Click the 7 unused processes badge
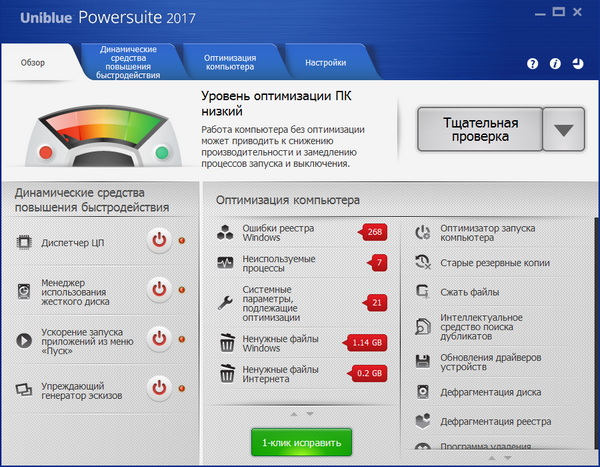Image resolution: width=600 pixels, height=467 pixels. (x=377, y=263)
